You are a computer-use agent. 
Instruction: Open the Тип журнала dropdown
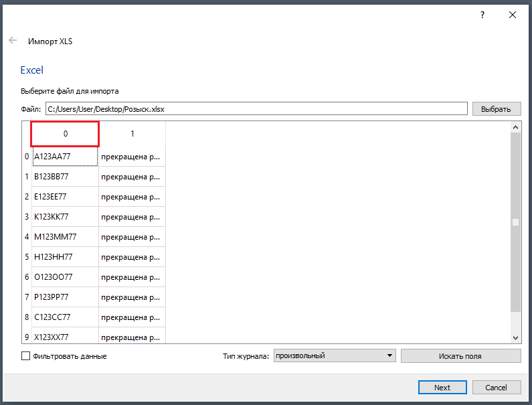coord(335,355)
